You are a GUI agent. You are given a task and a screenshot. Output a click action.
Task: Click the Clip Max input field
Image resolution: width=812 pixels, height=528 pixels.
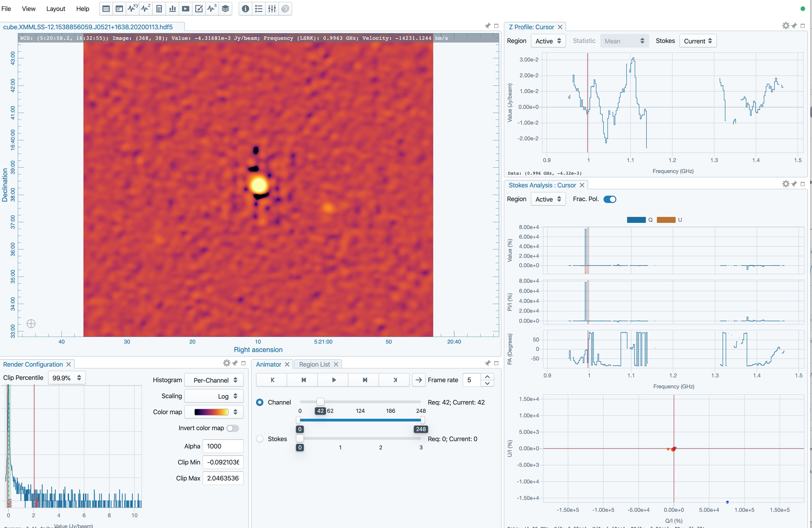pyautogui.click(x=223, y=478)
